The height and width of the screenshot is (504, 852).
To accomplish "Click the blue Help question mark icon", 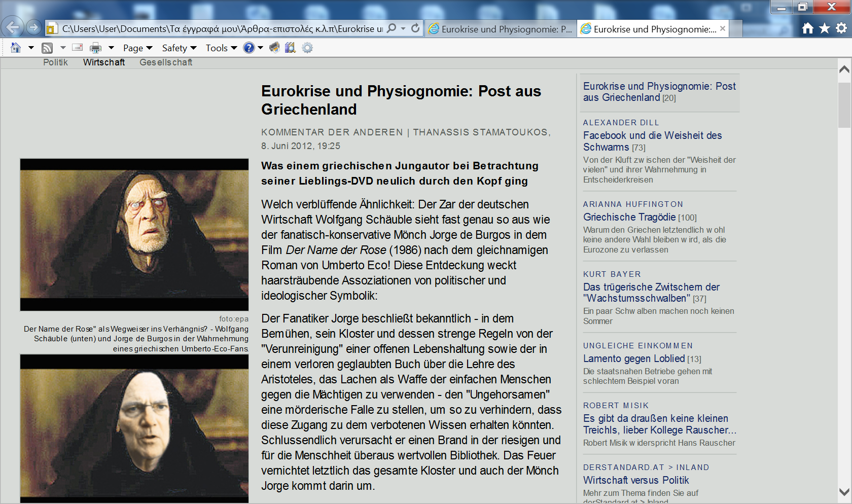I will (249, 48).
